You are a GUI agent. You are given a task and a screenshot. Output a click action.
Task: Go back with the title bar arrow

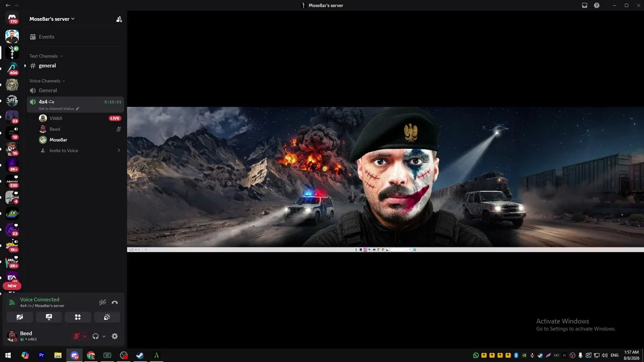click(8, 5)
